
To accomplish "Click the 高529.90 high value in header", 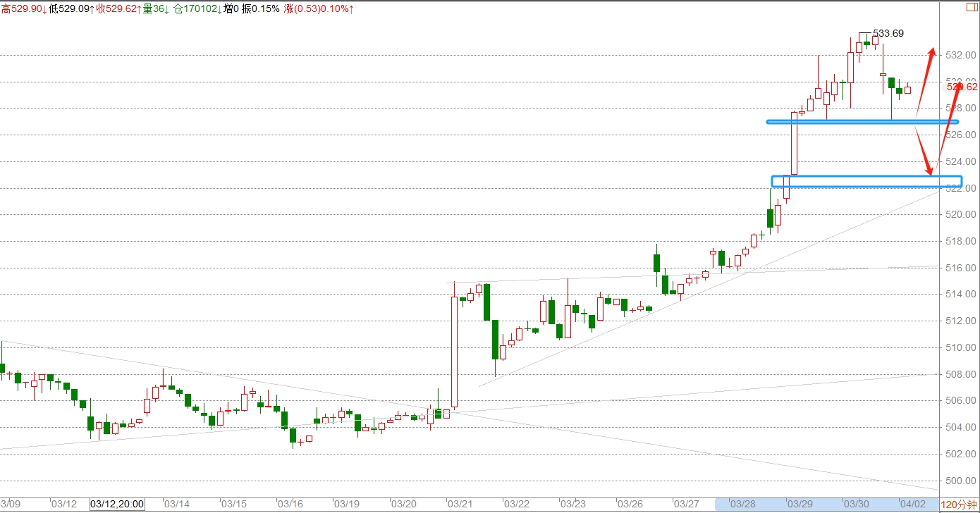I will (23, 8).
